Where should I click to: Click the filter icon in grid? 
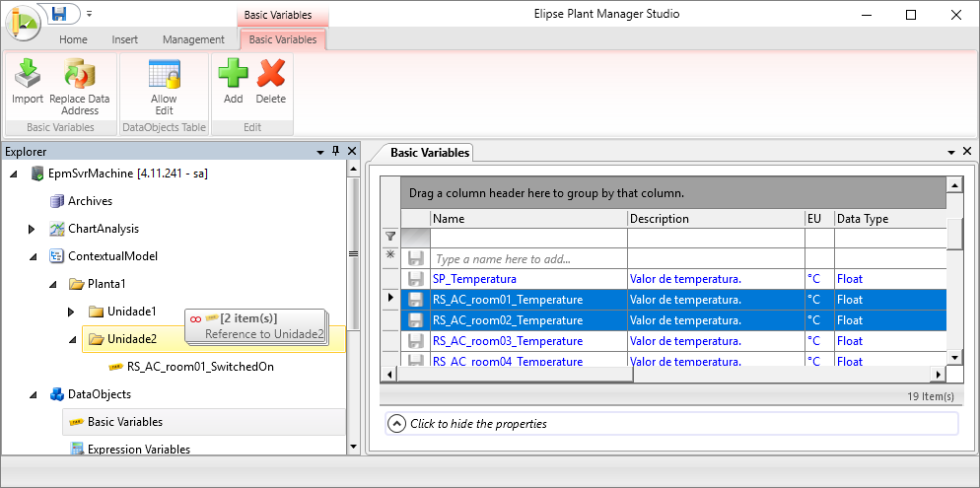tap(390, 238)
